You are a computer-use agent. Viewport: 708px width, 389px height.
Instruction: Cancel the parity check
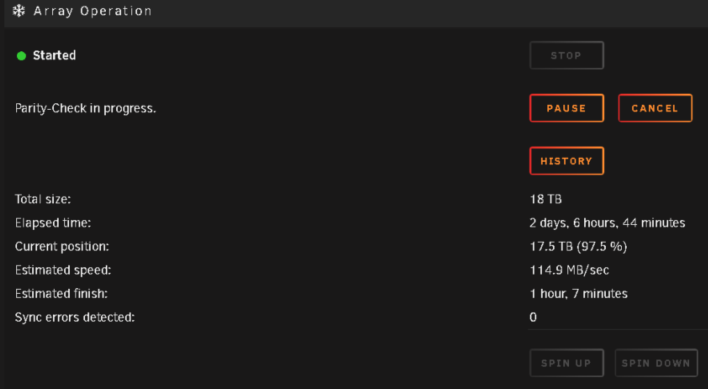coord(655,108)
